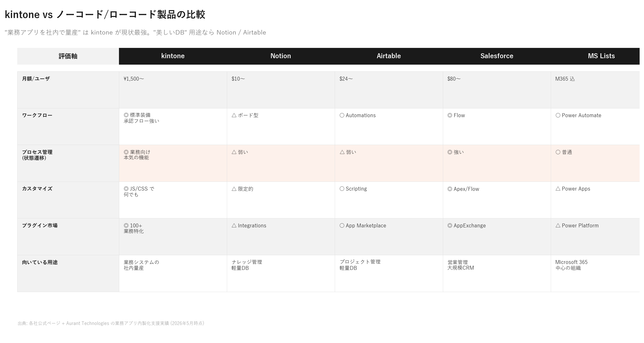Screen dimensions: 644x343
Task: Click the △ ボード型 cell
Action: coord(281,126)
